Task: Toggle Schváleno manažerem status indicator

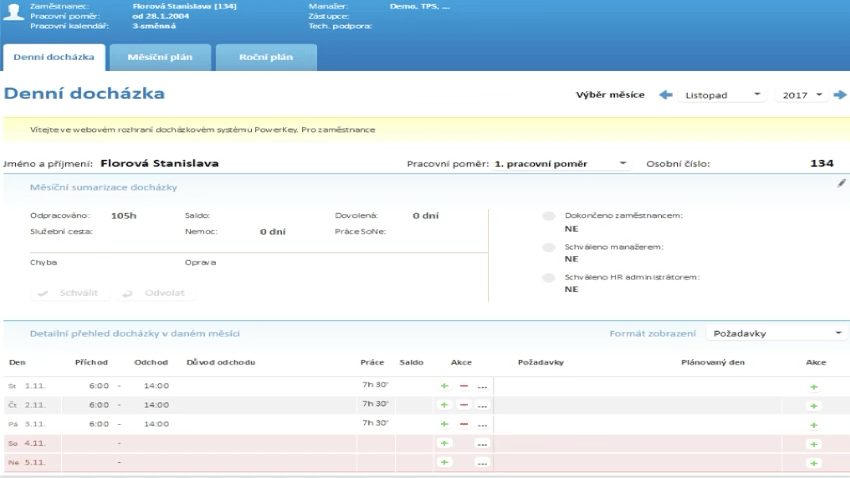Action: point(549,247)
